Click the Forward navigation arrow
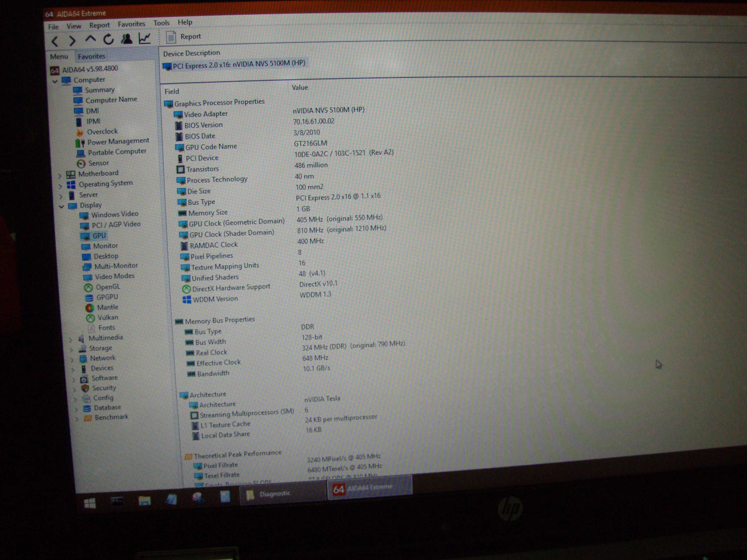 tap(72, 41)
